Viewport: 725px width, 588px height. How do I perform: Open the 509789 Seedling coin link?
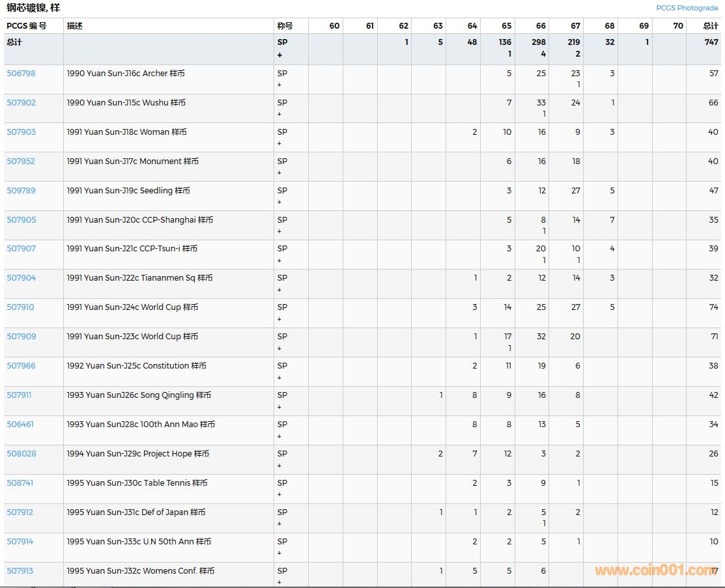coord(21,191)
